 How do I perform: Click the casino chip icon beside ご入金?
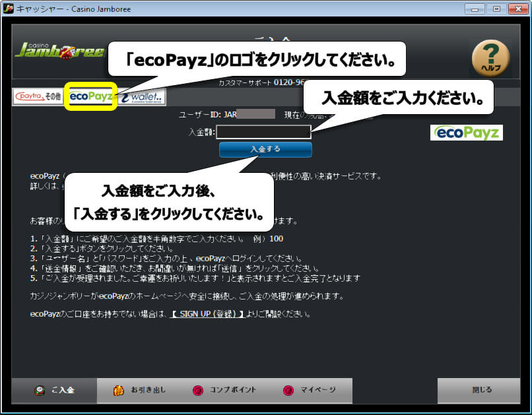(40, 391)
